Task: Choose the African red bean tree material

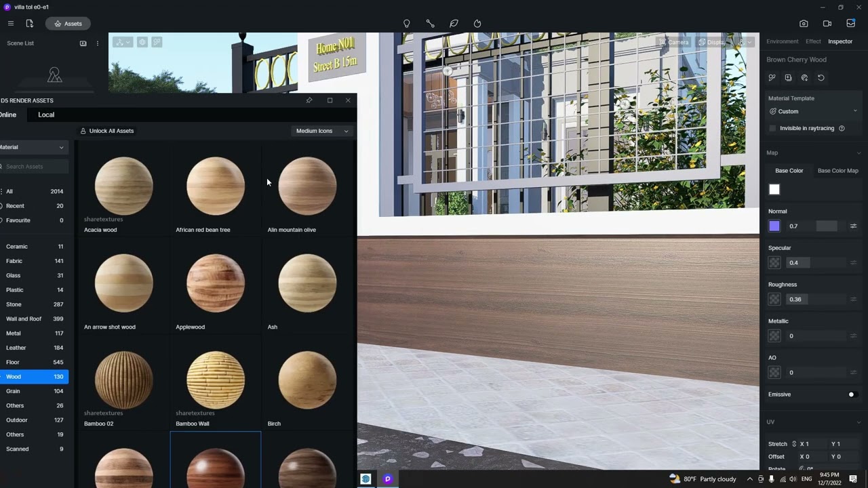Action: point(216,186)
